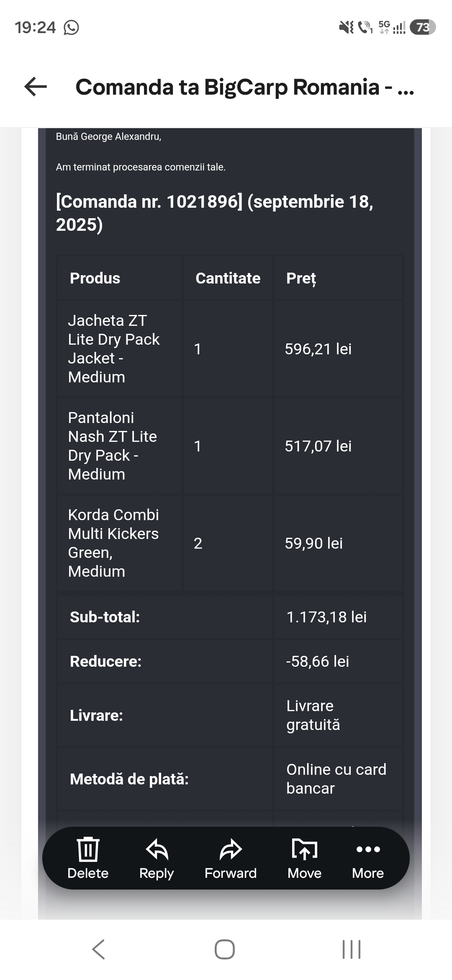
Task: Tap the email subject title Comanda ta BigCarp
Action: tap(245, 87)
